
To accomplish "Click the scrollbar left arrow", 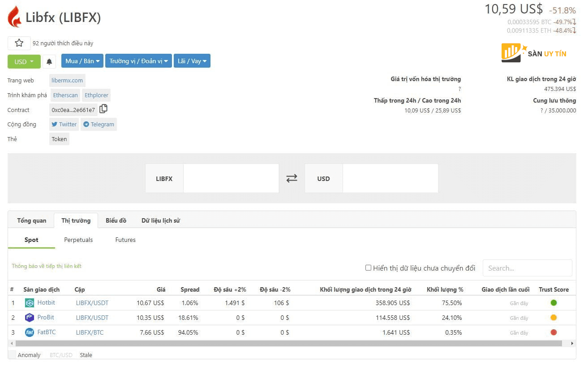I will 12,344.
